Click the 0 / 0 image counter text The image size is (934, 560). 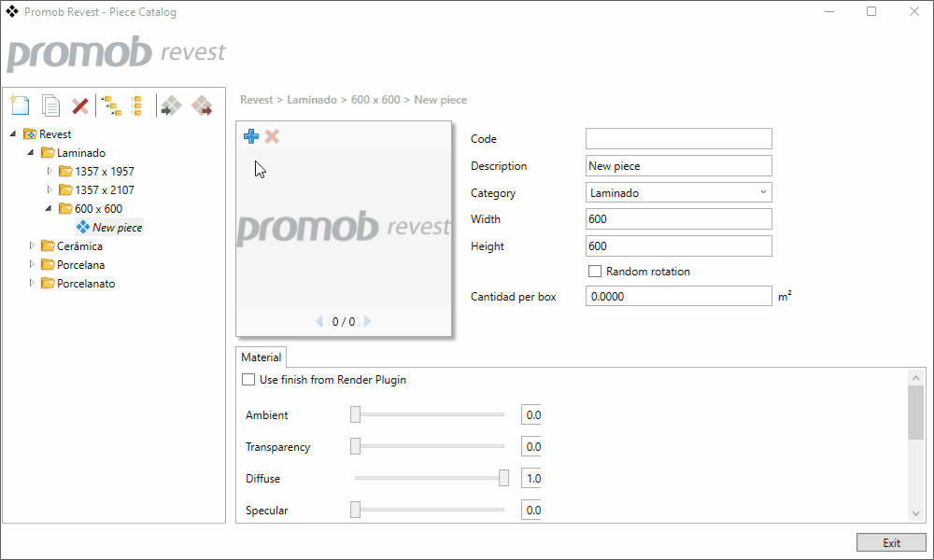click(344, 321)
